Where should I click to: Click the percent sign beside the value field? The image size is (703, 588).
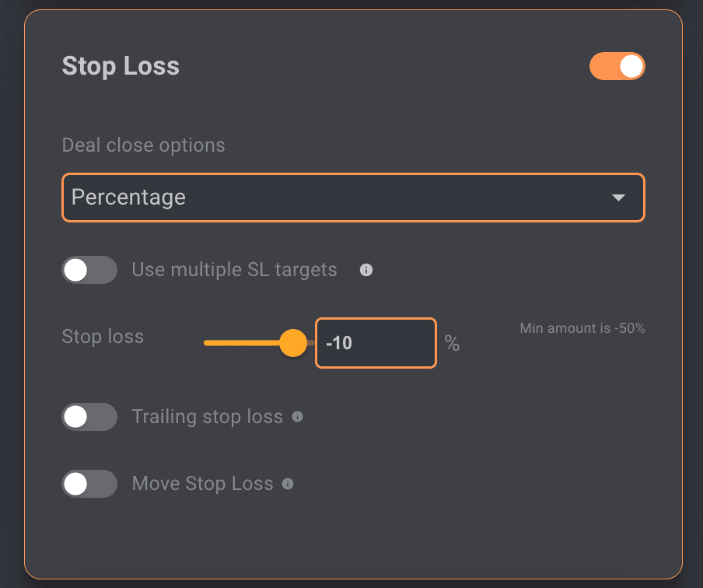(452, 344)
